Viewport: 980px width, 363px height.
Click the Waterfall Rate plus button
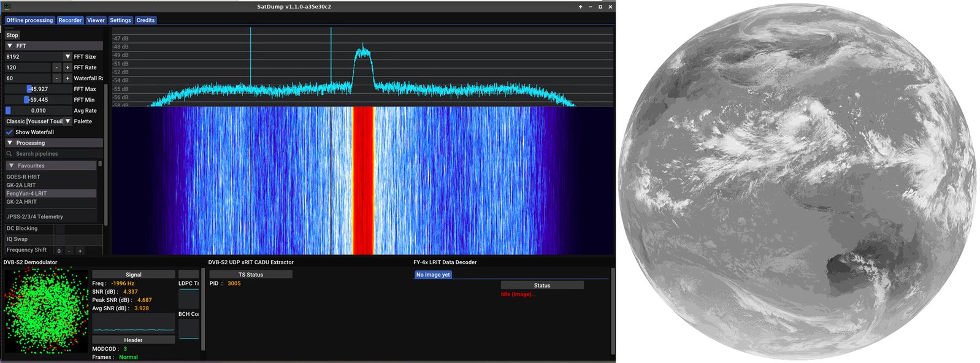tap(67, 78)
